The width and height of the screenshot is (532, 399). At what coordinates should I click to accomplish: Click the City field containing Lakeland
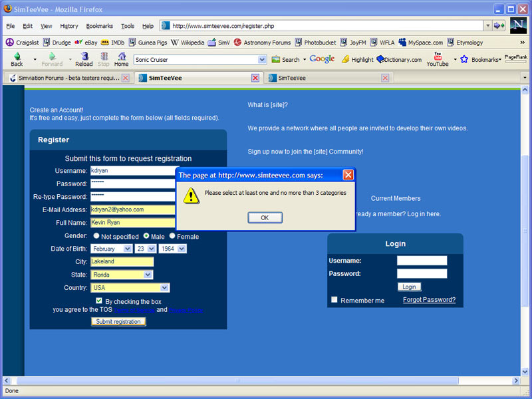coord(122,261)
